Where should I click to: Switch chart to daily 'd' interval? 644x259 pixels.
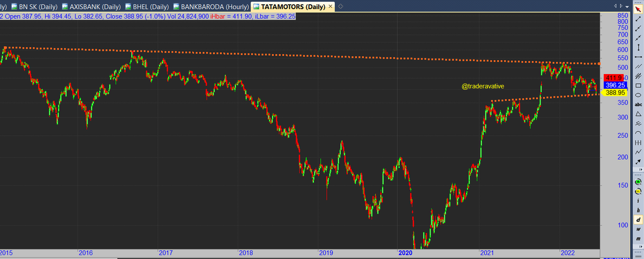(638, 220)
